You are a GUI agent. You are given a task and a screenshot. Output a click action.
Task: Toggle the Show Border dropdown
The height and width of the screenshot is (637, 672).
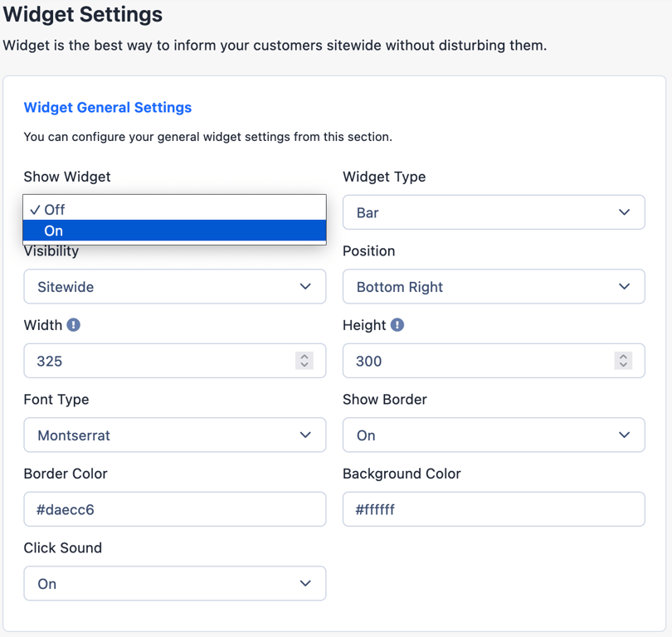coord(494,435)
